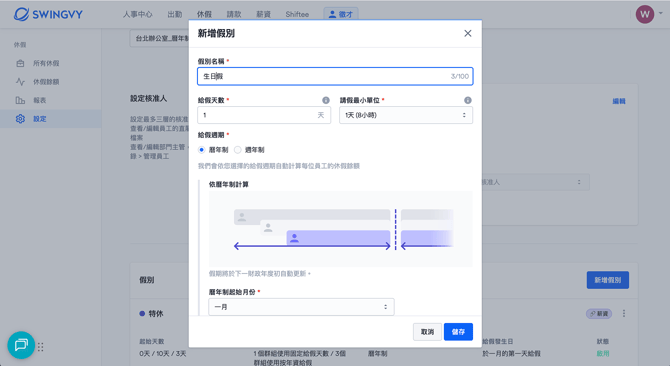The height and width of the screenshot is (366, 670).
Task: Click the 給假天數 input field
Action: click(x=264, y=115)
